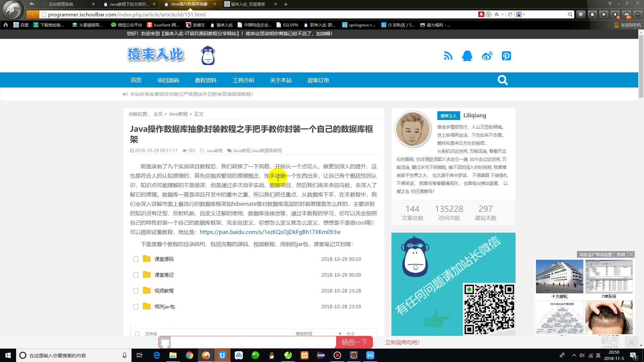Click the fan-shaped speed mode icon
The image size is (644, 362).
[488, 14]
